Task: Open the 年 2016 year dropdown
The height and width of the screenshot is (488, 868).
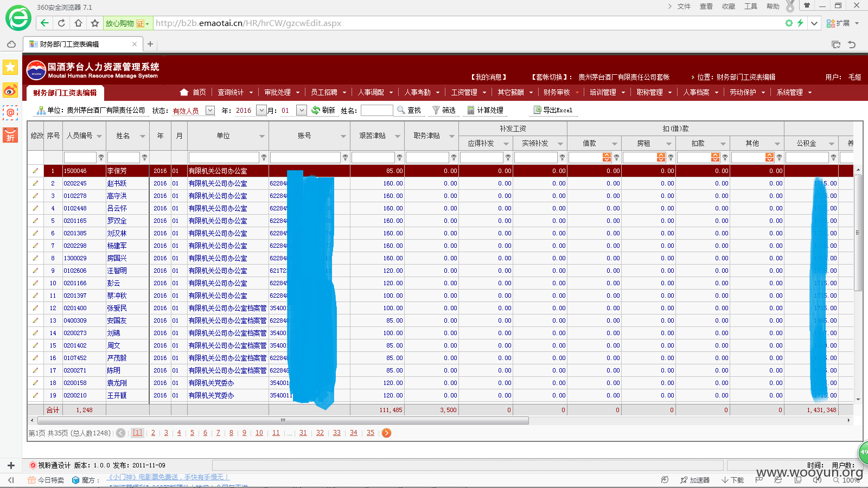Action: pos(261,111)
